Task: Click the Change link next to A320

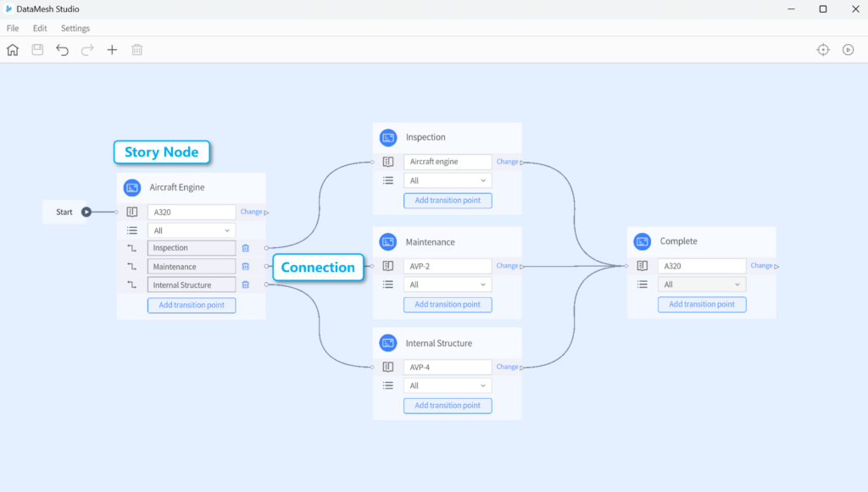Action: coord(252,212)
